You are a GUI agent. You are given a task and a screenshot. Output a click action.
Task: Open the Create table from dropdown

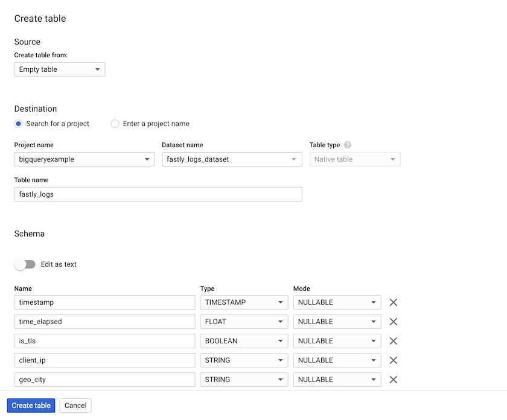click(59, 69)
